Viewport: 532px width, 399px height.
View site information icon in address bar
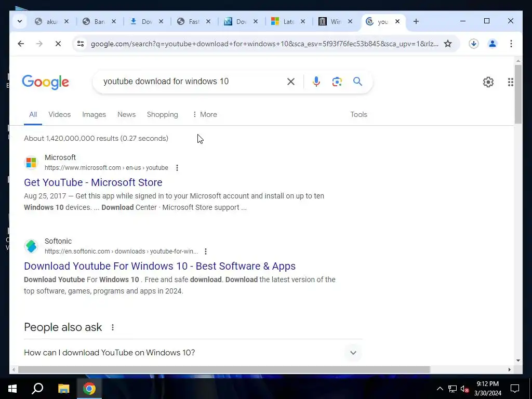(81, 44)
